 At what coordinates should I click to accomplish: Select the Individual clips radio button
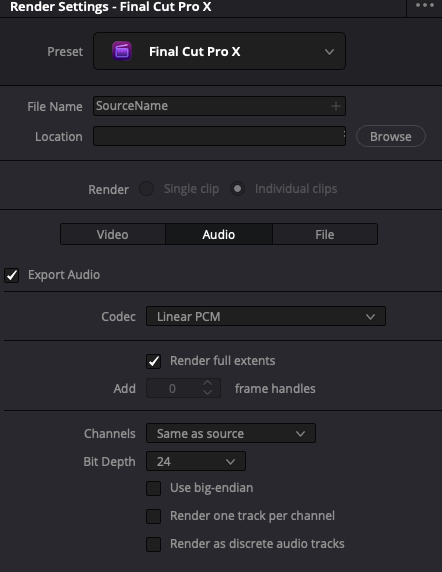(237, 189)
